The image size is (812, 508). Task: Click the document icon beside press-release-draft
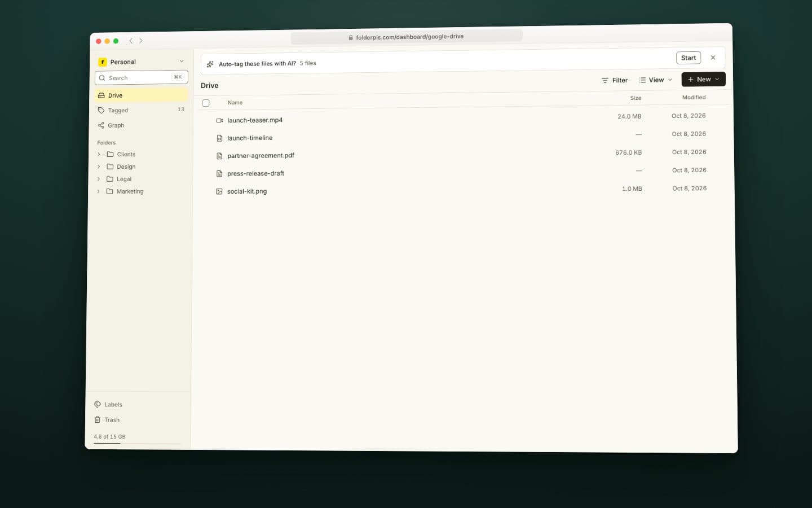[219, 174]
